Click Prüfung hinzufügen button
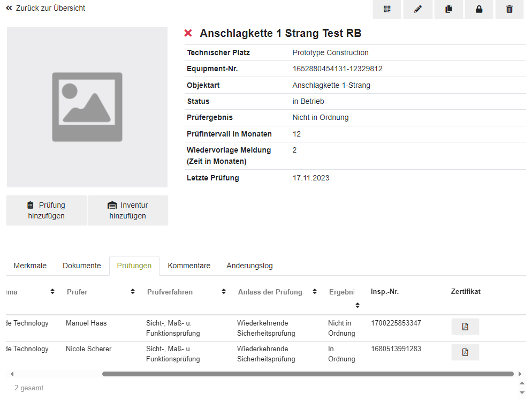The height and width of the screenshot is (401, 532). [47, 210]
